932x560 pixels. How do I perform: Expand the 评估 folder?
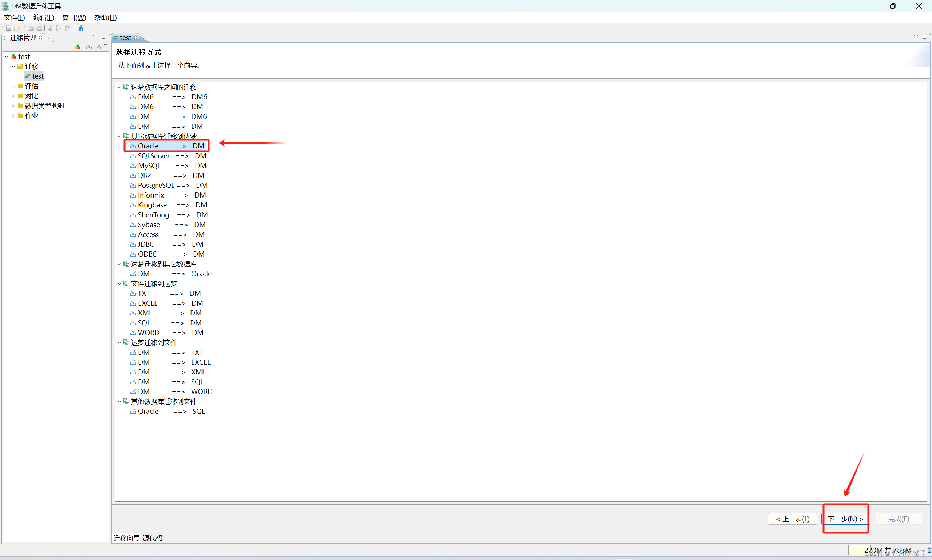coord(13,86)
